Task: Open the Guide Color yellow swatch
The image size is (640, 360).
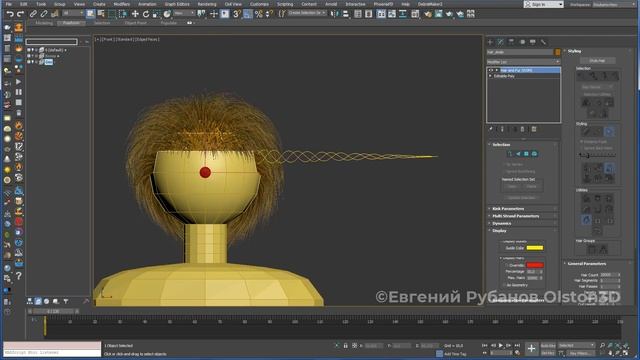Action: (x=535, y=248)
